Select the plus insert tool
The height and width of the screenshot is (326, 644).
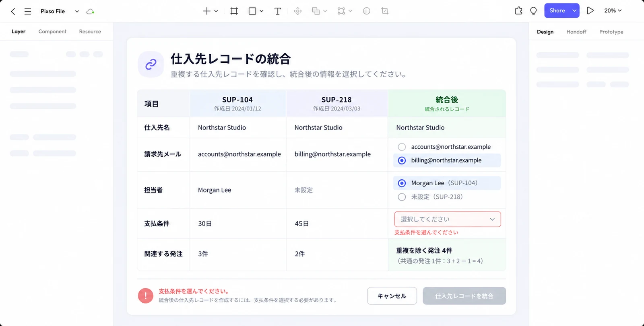(x=206, y=11)
